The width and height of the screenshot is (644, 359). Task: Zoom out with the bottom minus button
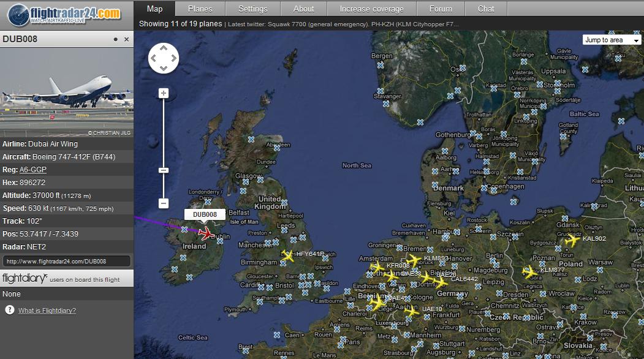coord(164,203)
